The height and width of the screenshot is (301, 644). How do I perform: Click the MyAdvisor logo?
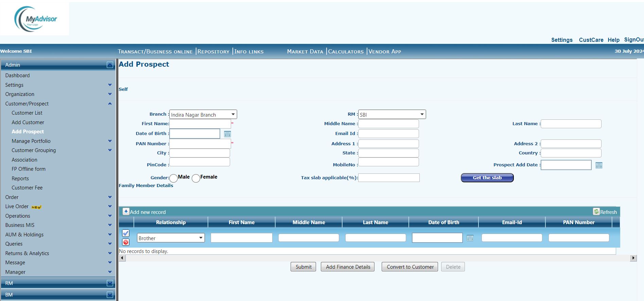(x=36, y=19)
